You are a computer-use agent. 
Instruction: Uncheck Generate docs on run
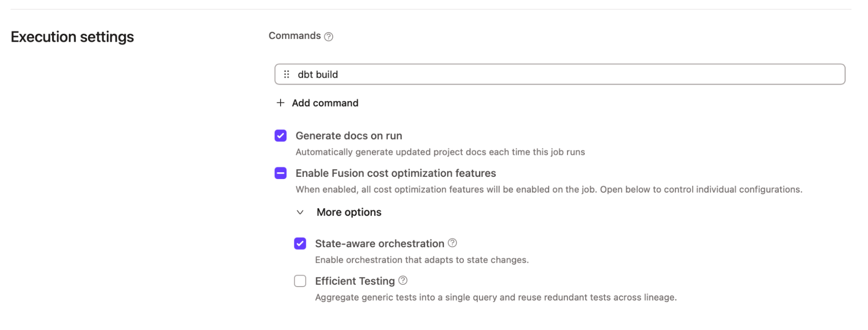(x=281, y=135)
